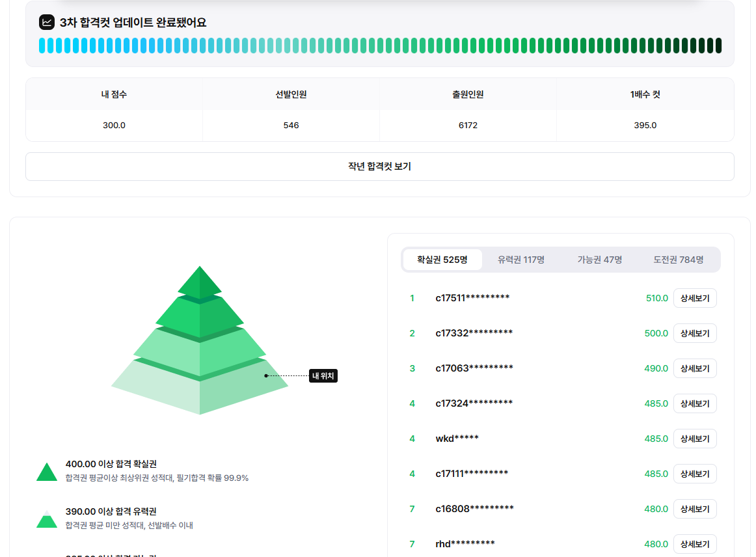The width and height of the screenshot is (756, 557).
Task: Switch to the 확실권 525명 tab
Action: 442,260
